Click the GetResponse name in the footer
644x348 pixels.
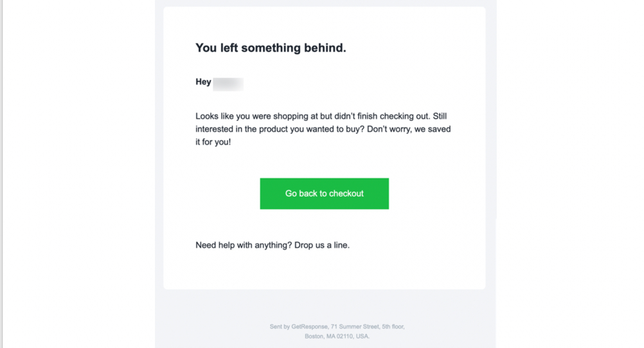point(309,327)
